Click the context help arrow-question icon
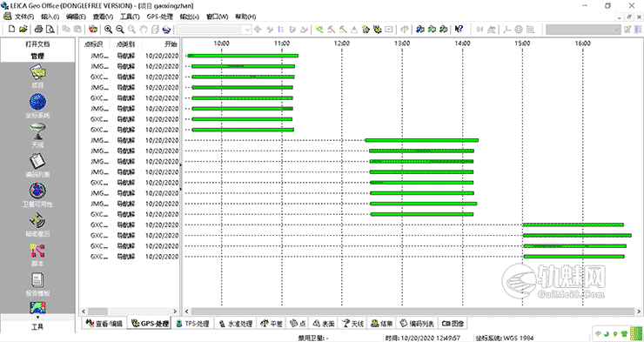 coord(459,29)
